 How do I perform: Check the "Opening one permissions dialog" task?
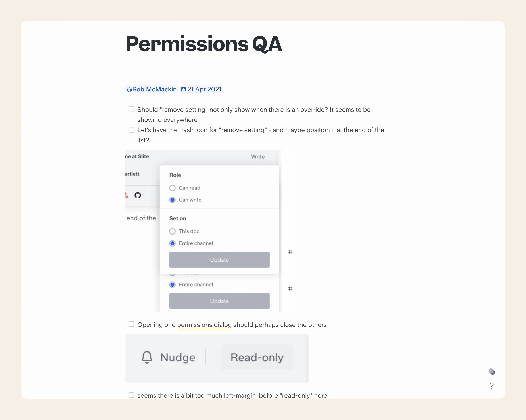point(131,324)
